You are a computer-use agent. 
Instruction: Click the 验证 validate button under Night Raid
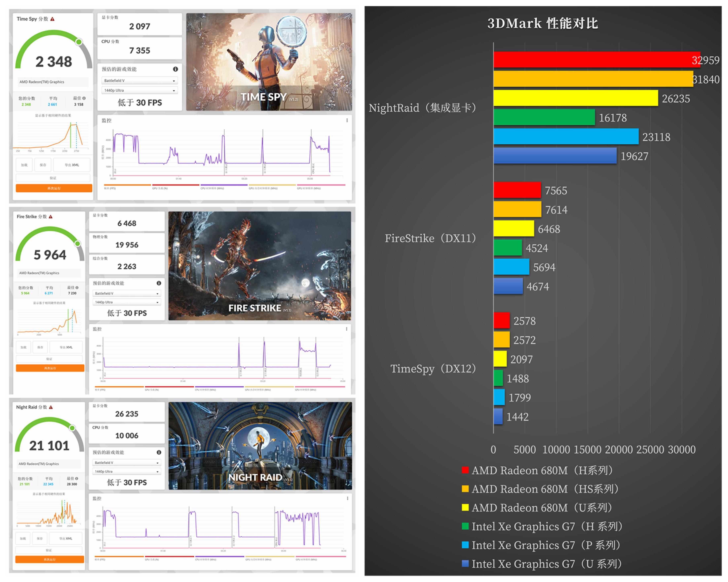pos(49,550)
